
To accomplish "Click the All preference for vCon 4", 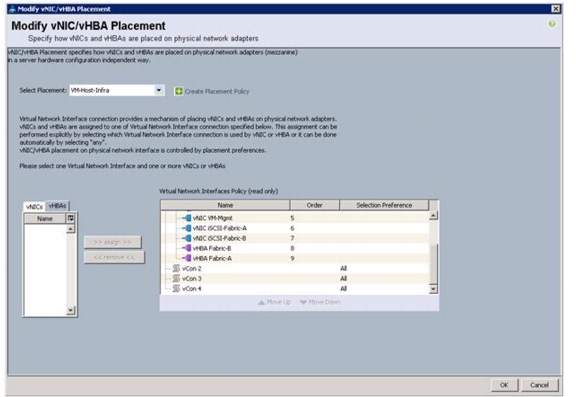I will coord(343,289).
